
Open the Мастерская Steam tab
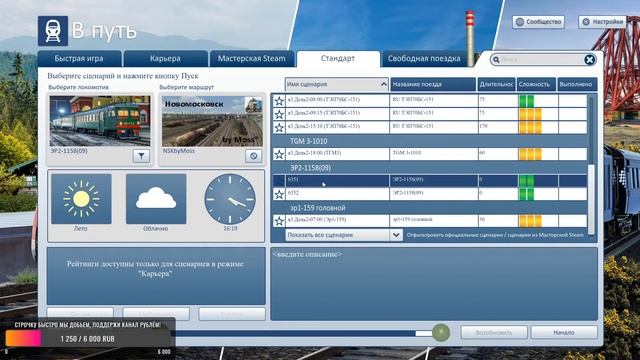(252, 58)
